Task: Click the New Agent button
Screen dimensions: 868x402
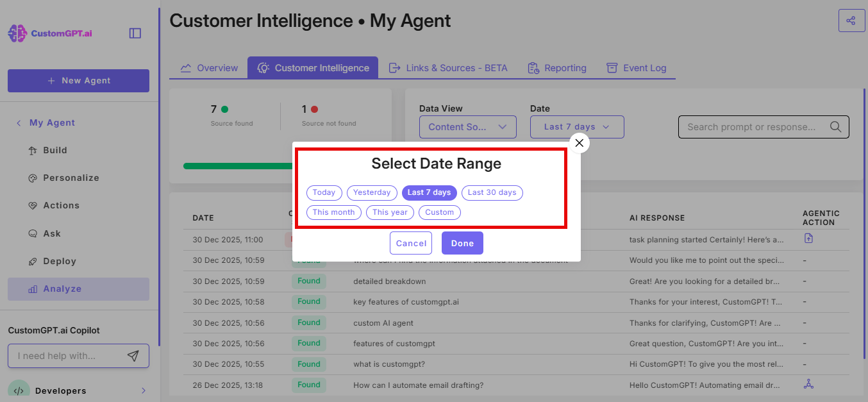Action: tap(78, 81)
